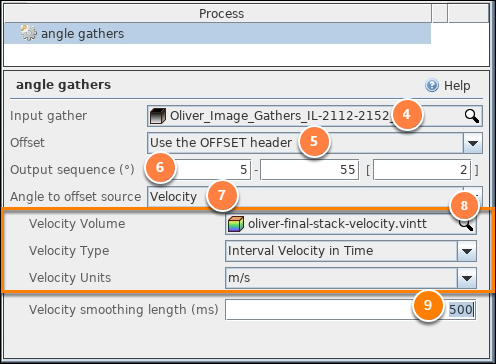496x364 pixels.
Task: Click the colored cube velocity volume icon
Action: pyautogui.click(x=236, y=224)
